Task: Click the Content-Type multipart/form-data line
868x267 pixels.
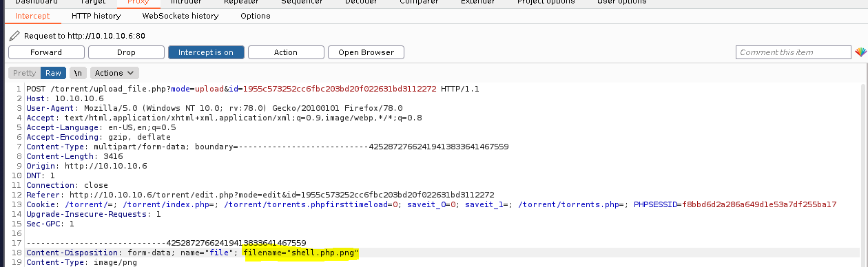Action: click(267, 147)
